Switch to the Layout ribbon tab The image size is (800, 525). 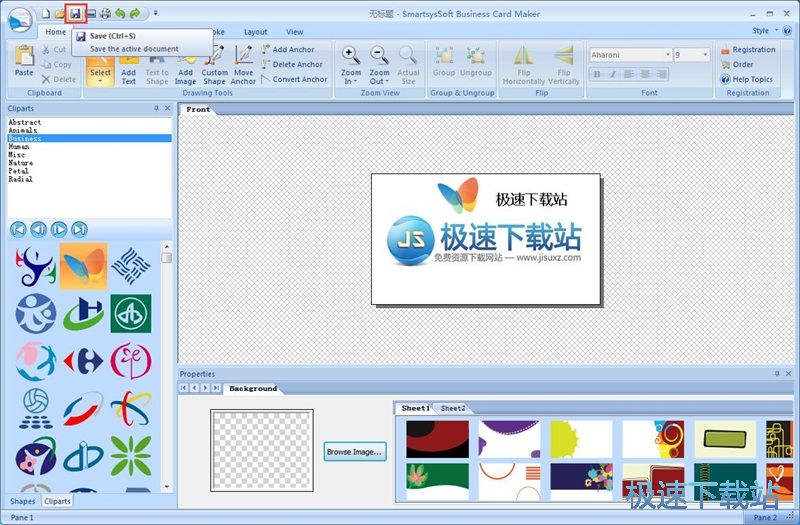pos(256,32)
